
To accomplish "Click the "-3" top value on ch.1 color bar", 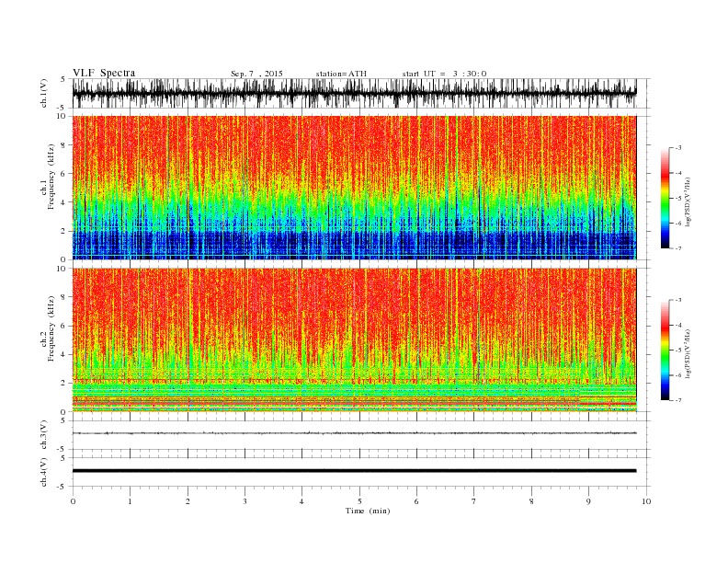I will coord(678,148).
